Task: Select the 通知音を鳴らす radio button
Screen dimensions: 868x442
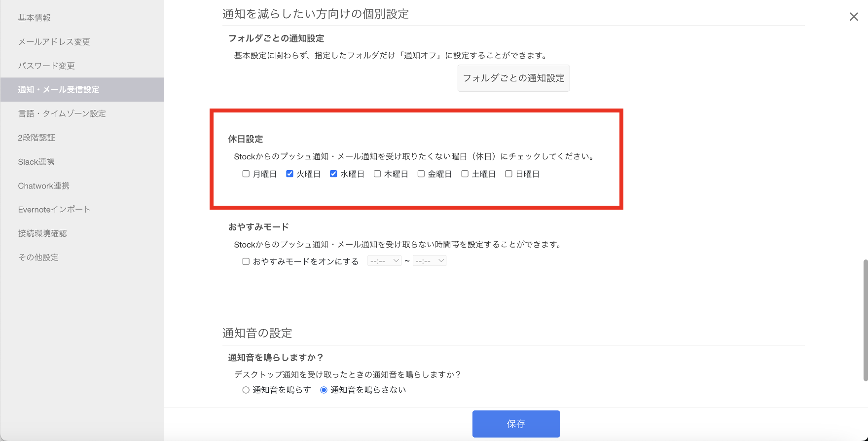Action: click(x=246, y=390)
